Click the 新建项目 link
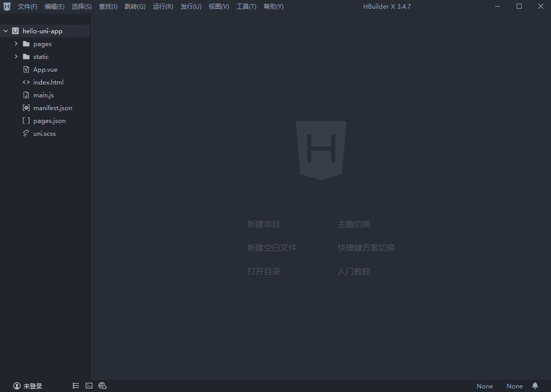Image resolution: width=551 pixels, height=392 pixels. coord(264,224)
